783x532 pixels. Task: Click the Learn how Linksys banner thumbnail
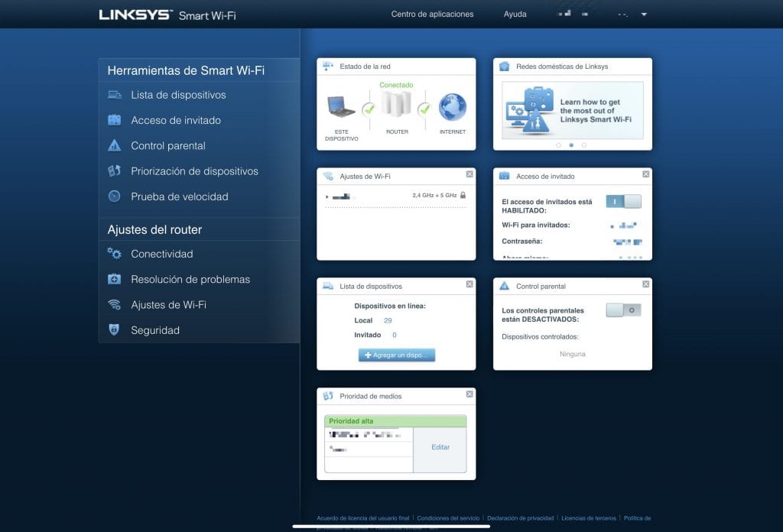(x=572, y=111)
